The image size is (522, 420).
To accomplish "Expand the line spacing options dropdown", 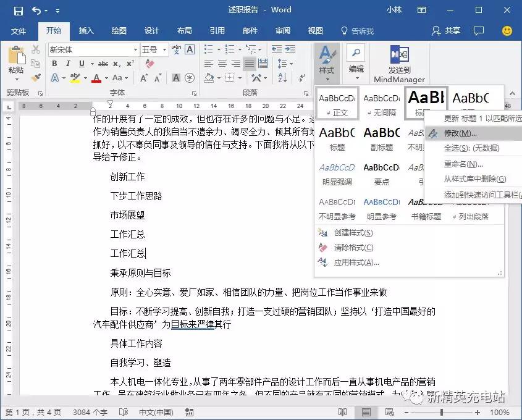I will (x=292, y=64).
